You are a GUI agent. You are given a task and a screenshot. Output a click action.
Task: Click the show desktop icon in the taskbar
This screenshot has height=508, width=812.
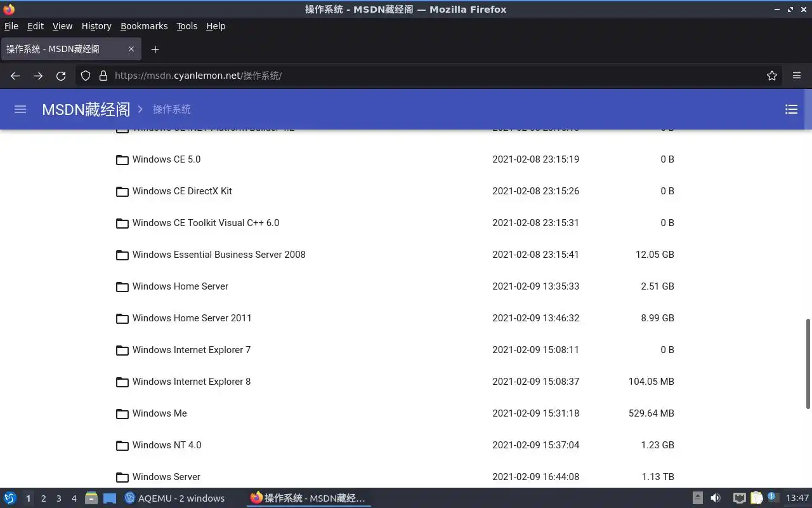tap(110, 498)
